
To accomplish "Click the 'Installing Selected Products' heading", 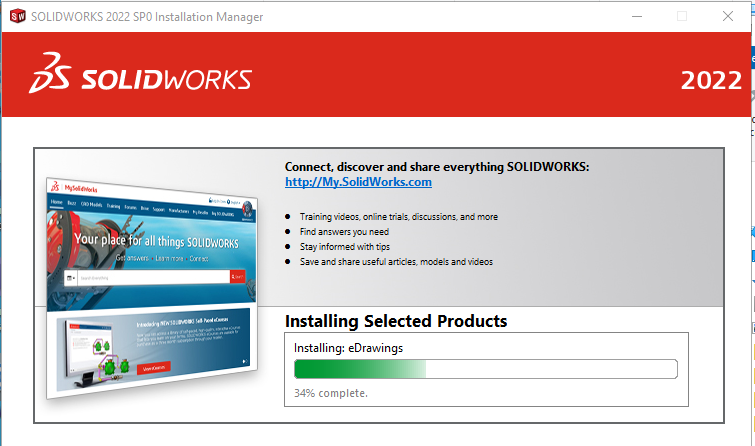I will tap(396, 321).
